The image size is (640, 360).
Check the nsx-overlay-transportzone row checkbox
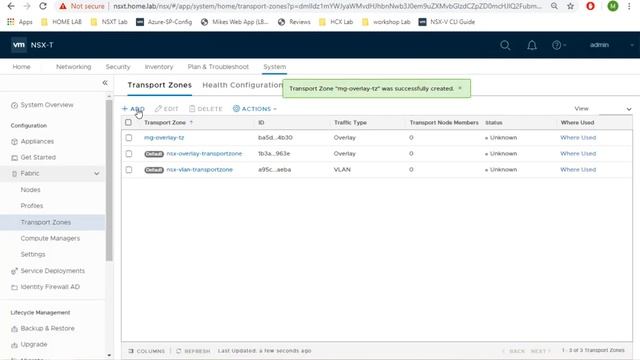[129, 153]
